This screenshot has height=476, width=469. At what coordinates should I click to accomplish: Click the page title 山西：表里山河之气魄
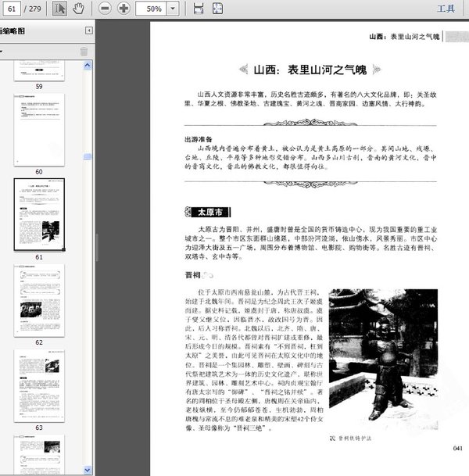(310, 70)
